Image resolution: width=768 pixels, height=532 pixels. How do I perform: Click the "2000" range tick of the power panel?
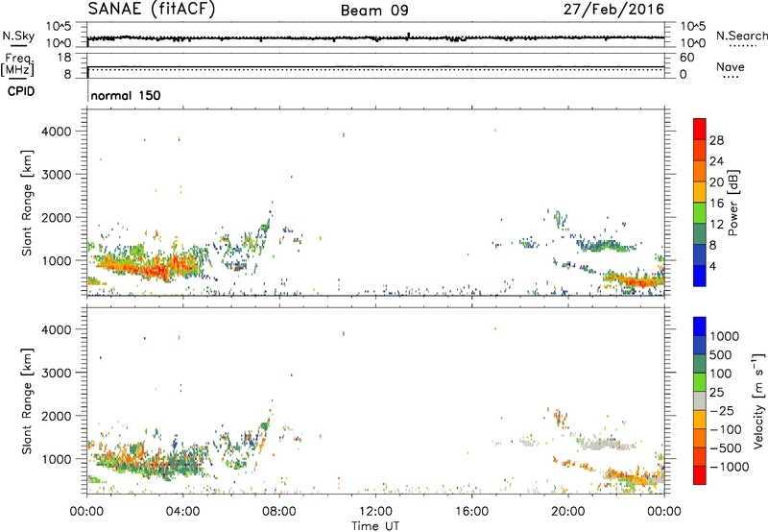(x=56, y=217)
